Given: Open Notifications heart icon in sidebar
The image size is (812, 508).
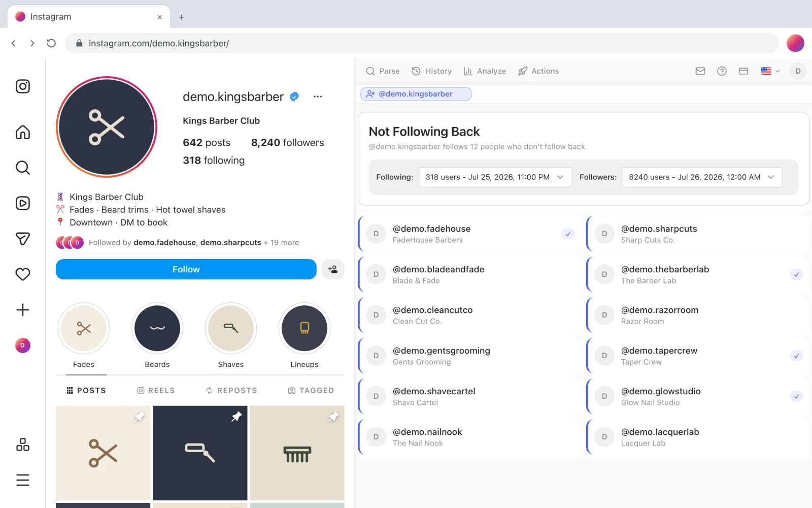Looking at the screenshot, I should tap(23, 274).
